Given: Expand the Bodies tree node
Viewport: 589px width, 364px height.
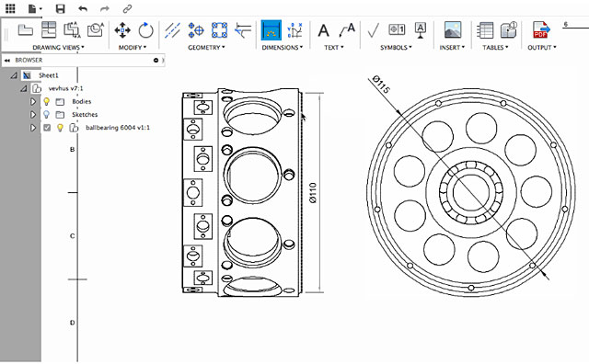Looking at the screenshot, I should click(x=33, y=101).
